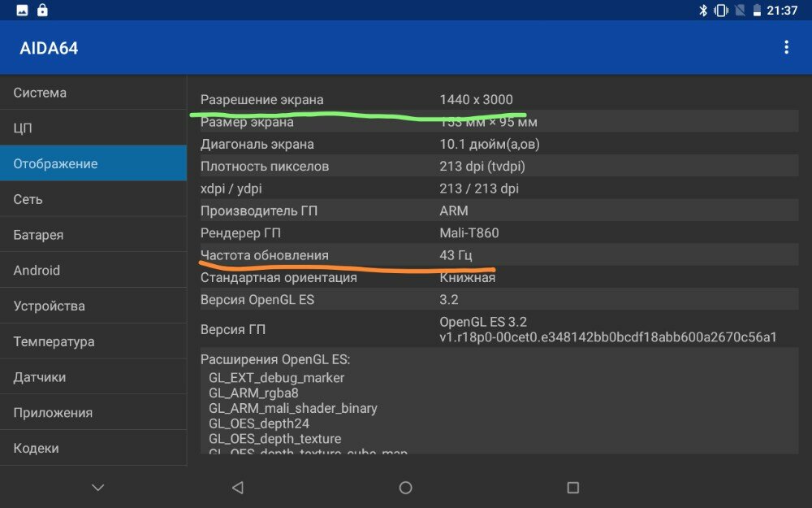This screenshot has width=812, height=508.
Task: Select the GL_OES_depth24 extension
Action: pos(259,423)
